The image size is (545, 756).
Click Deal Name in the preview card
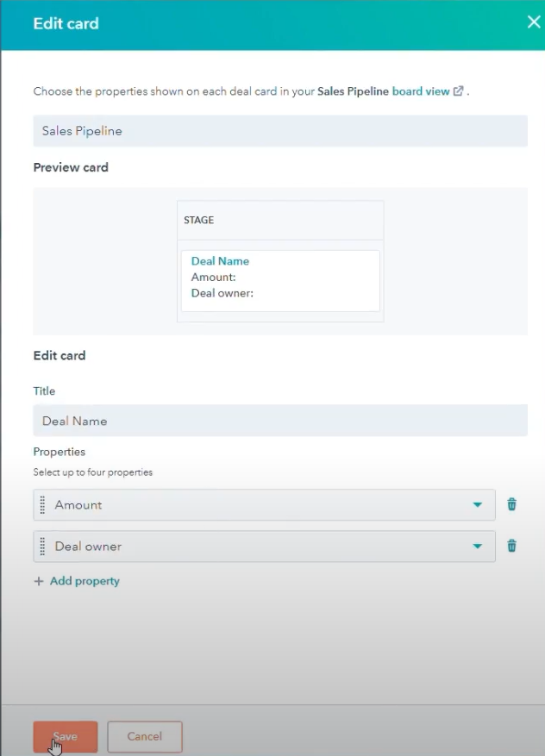[x=220, y=261]
